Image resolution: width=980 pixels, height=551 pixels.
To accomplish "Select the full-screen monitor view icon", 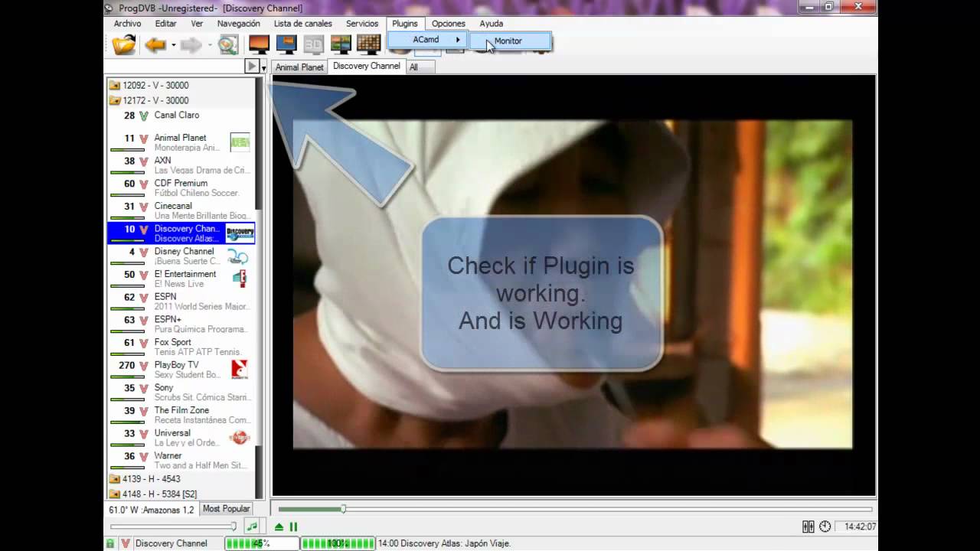I will pyautogui.click(x=259, y=44).
